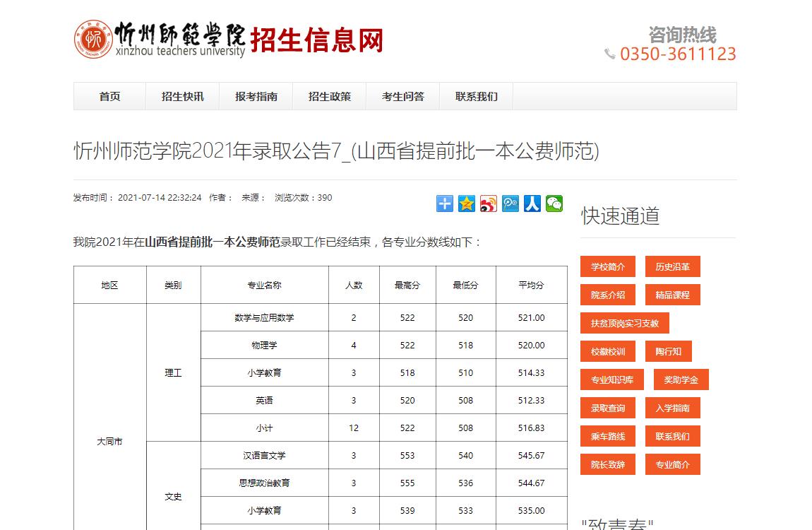Viewport: 812px width, 530px height.
Task: Go to 招生快讯 in the nav bar
Action: tap(182, 97)
